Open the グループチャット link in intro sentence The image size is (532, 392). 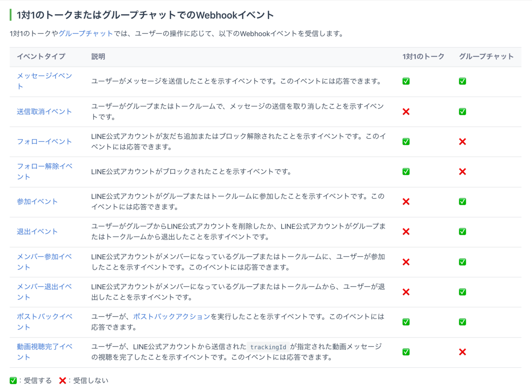(86, 33)
